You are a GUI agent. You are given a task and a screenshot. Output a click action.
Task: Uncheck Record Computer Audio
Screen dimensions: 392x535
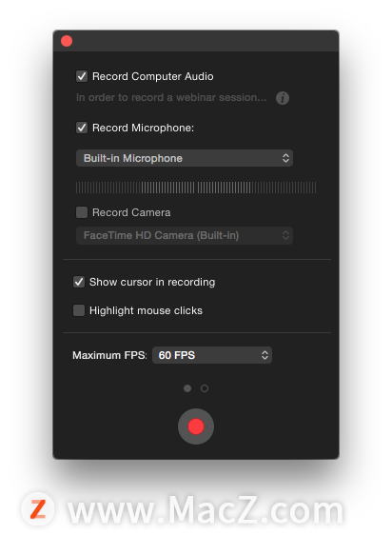(82, 76)
